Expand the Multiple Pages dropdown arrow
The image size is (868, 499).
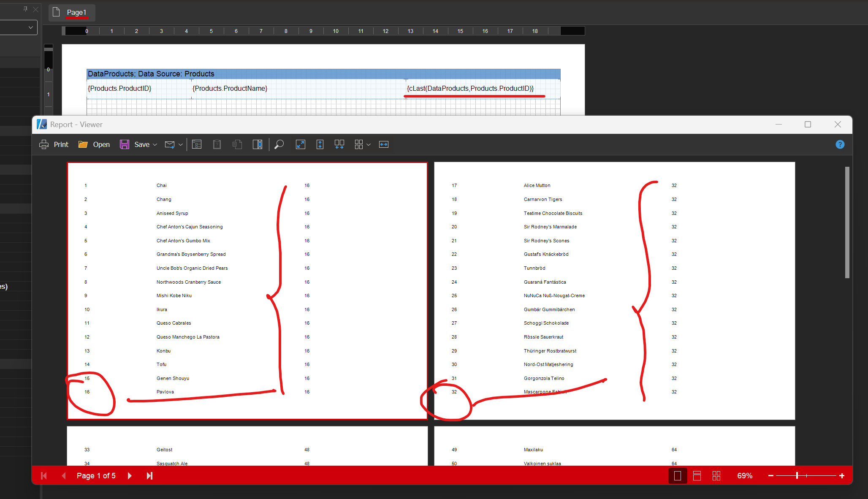[369, 144]
